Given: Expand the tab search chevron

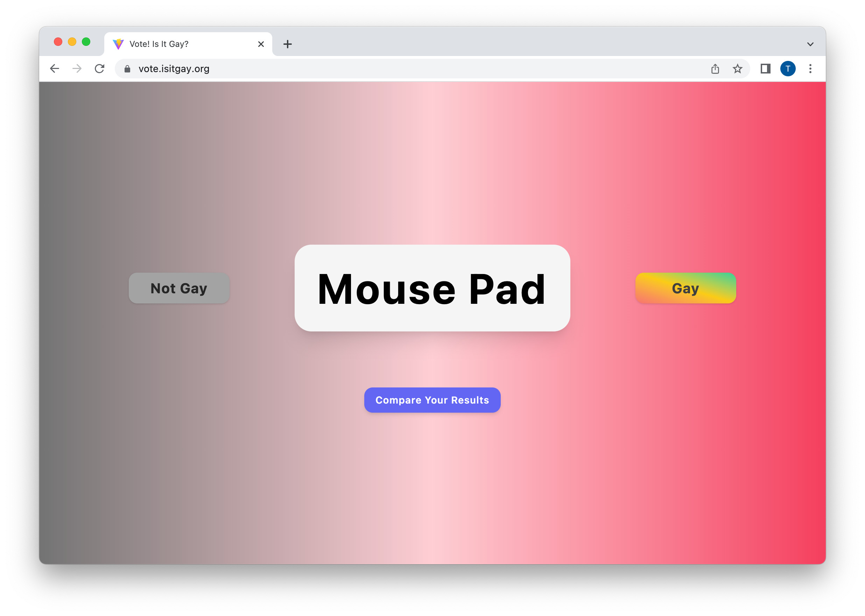Looking at the screenshot, I should pos(810,44).
